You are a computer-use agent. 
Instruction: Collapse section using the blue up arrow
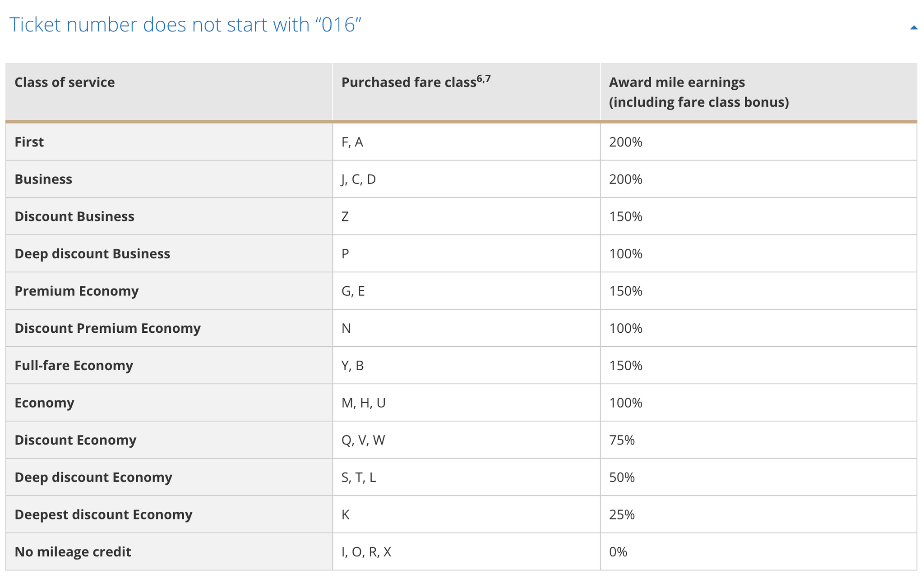click(914, 28)
